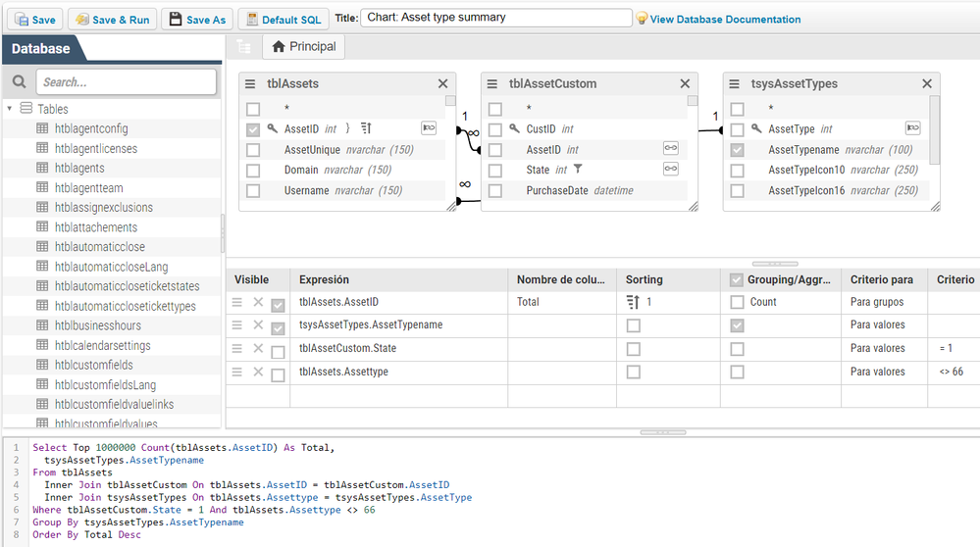Click the diagram tree icon left of Principal
This screenshot has width=980, height=547.
coord(244,47)
